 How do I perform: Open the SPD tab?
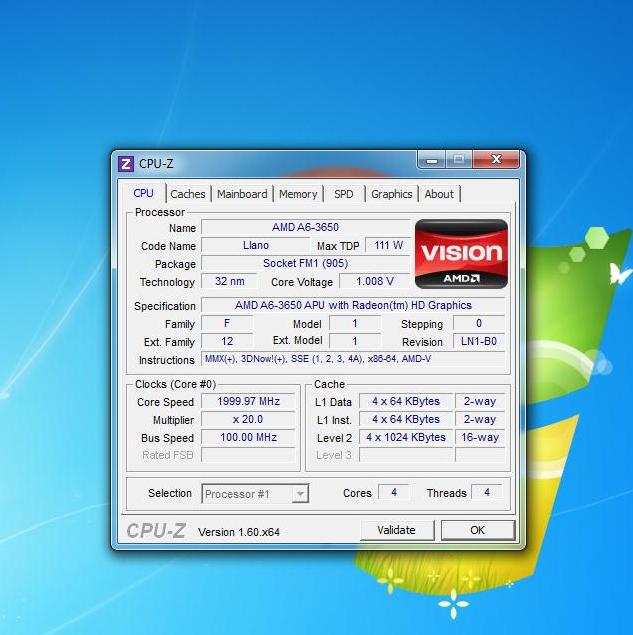(344, 194)
